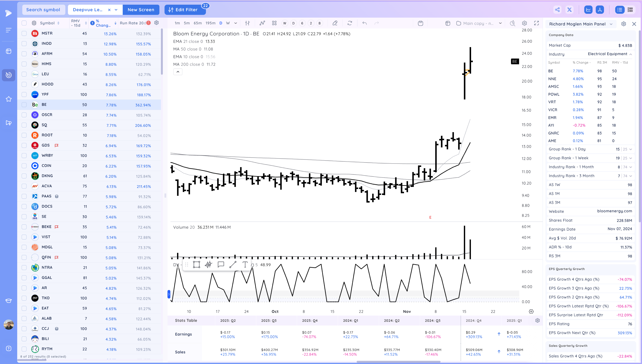Image resolution: width=642 pixels, height=364 pixels.
Task: Open the Stats Table settings gear
Action: (537, 321)
